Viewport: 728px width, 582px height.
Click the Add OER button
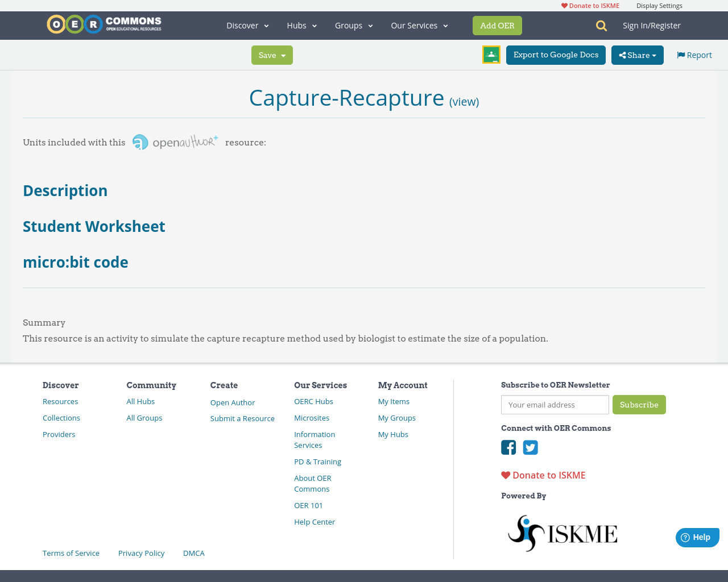point(497,25)
